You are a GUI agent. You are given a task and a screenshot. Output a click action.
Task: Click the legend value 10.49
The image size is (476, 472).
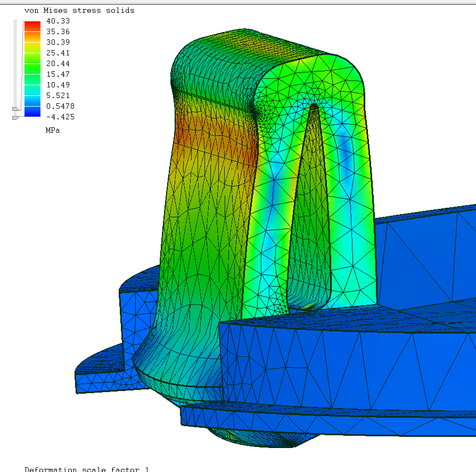pos(58,85)
